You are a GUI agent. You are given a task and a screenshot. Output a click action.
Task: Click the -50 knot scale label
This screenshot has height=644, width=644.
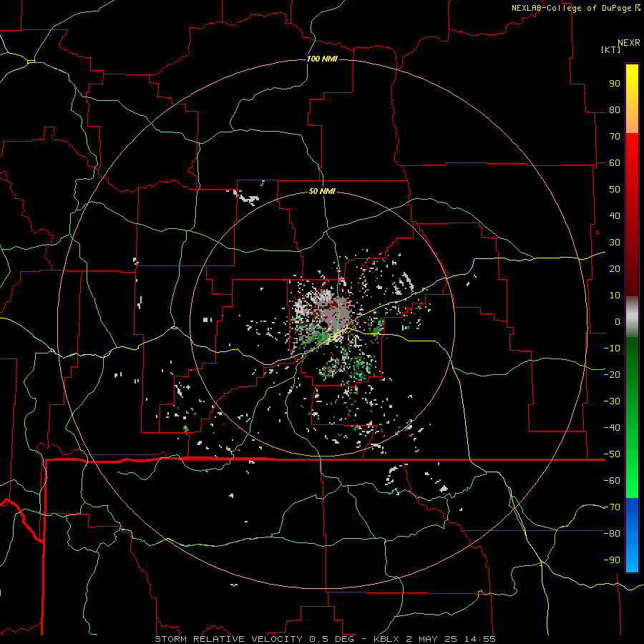pos(612,454)
